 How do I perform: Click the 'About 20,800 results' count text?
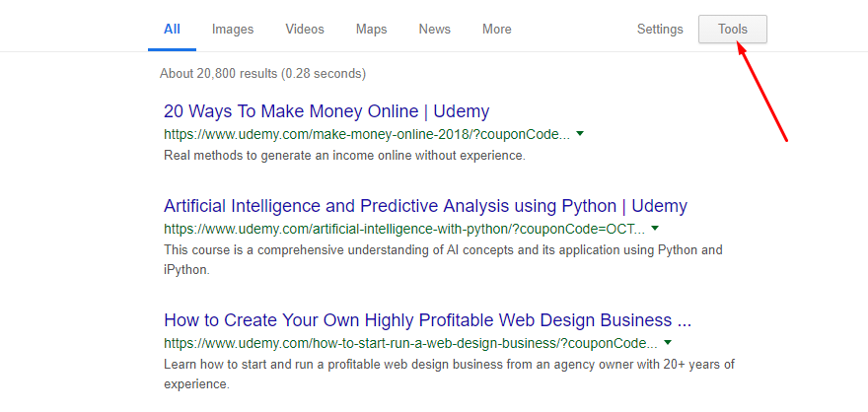pyautogui.click(x=262, y=74)
